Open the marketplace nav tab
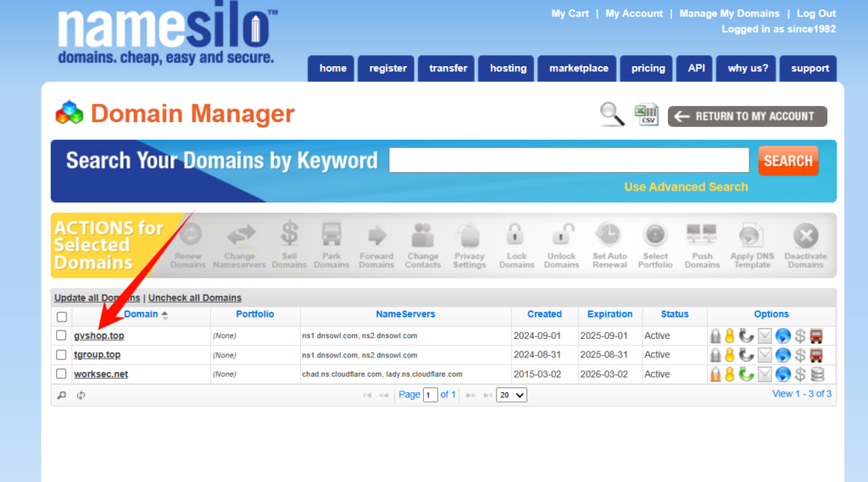 coord(576,69)
